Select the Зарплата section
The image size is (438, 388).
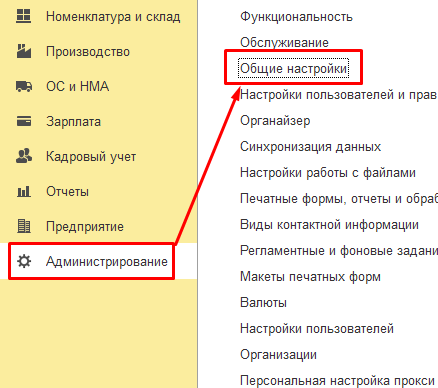73,121
